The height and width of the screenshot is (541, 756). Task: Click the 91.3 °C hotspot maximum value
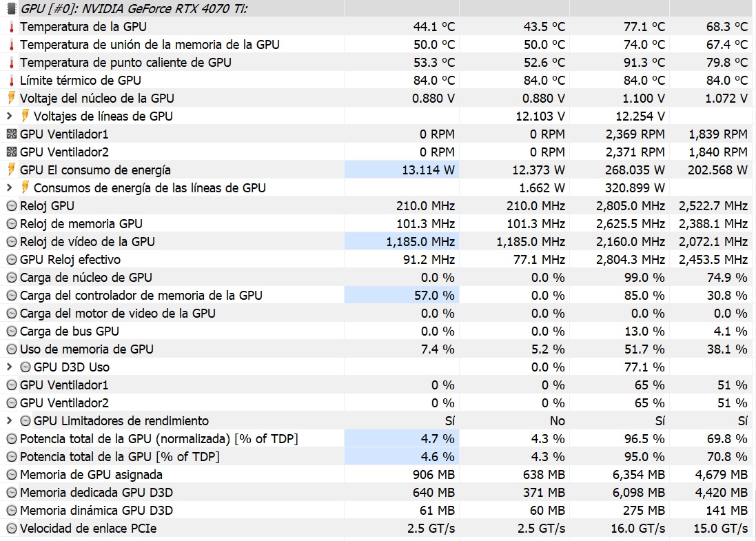pyautogui.click(x=644, y=62)
